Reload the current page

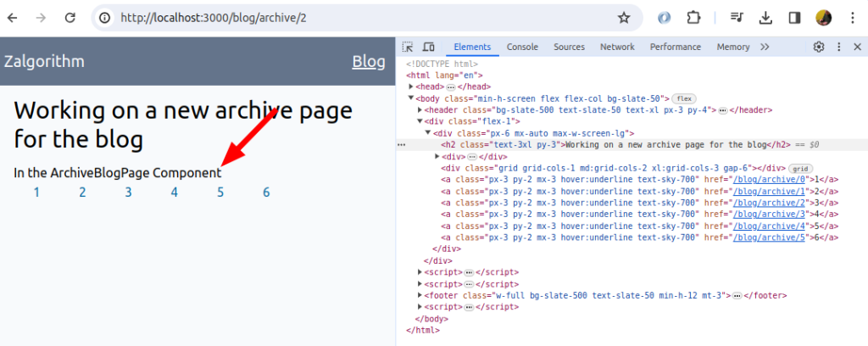[70, 18]
